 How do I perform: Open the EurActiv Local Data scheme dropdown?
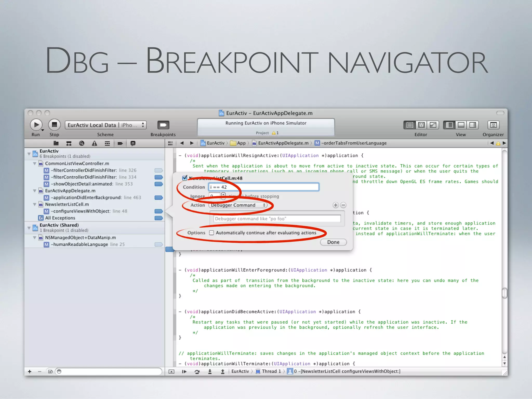(106, 125)
